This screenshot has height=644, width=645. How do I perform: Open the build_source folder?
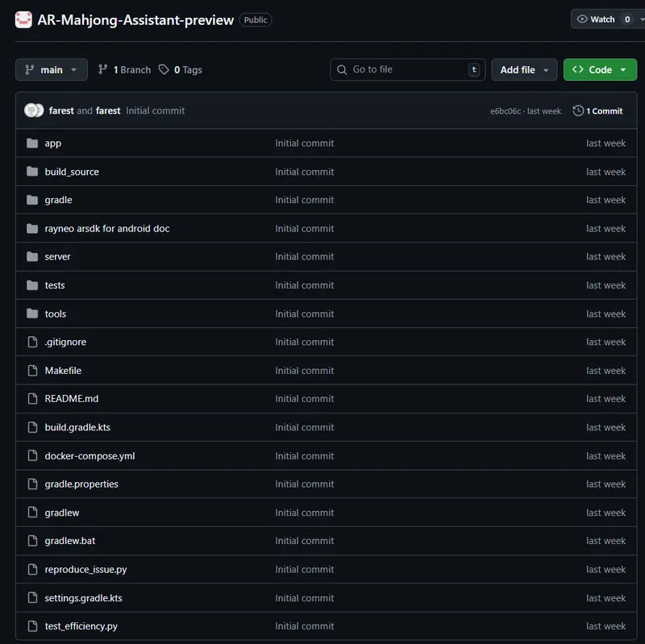click(72, 172)
